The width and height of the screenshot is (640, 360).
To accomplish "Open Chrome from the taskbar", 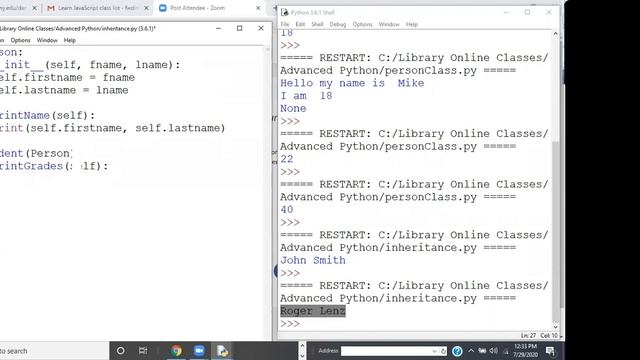I will tap(176, 351).
